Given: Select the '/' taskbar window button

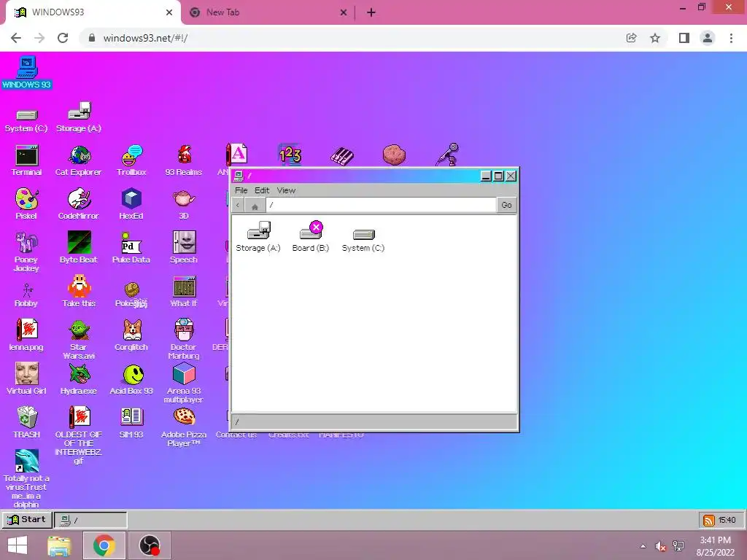Looking at the screenshot, I should (90, 520).
